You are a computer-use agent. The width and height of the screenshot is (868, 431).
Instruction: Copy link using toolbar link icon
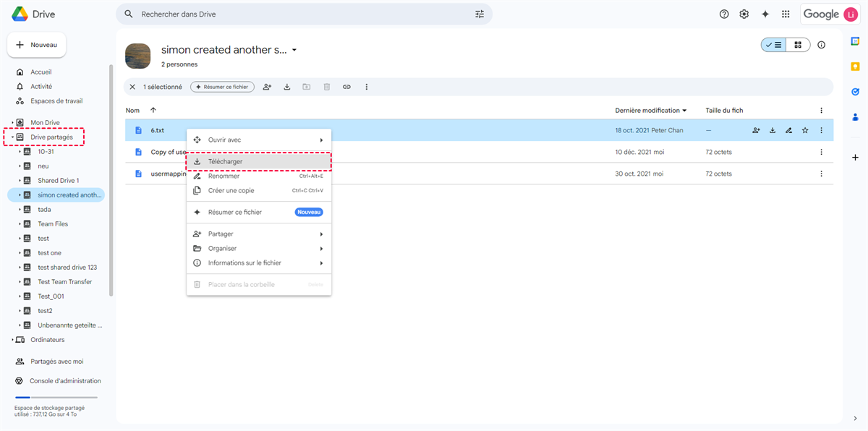(x=346, y=87)
